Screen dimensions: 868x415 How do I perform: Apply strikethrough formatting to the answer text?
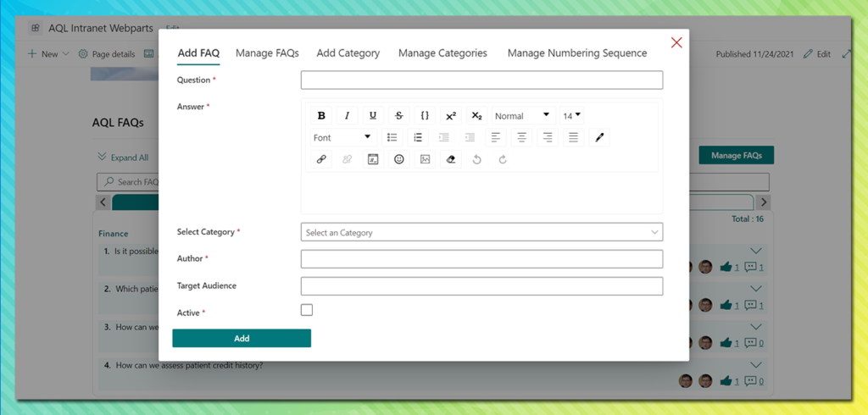(399, 116)
